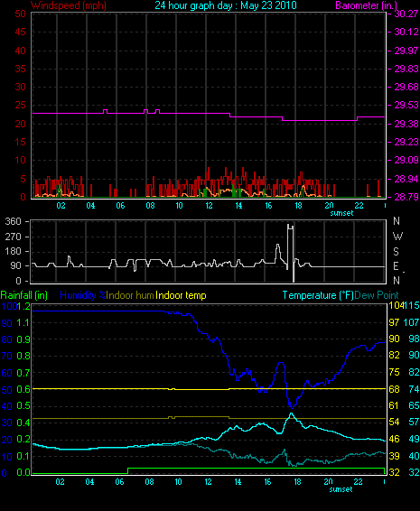Click the Humidity % legend label

tap(83, 295)
